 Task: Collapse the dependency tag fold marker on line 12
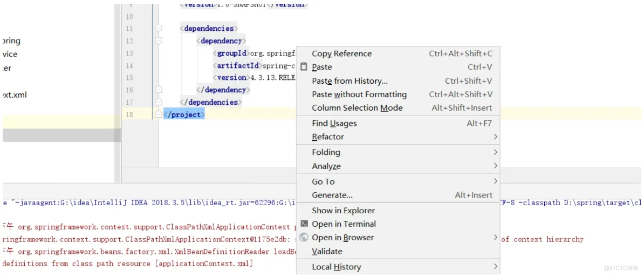pyautogui.click(x=159, y=40)
